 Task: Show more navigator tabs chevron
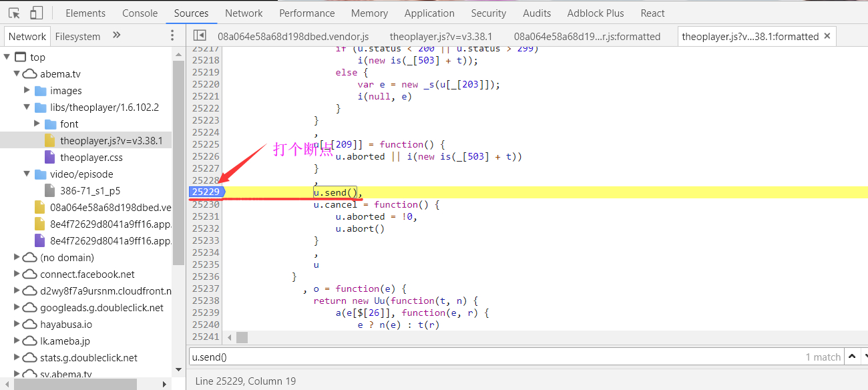[117, 36]
